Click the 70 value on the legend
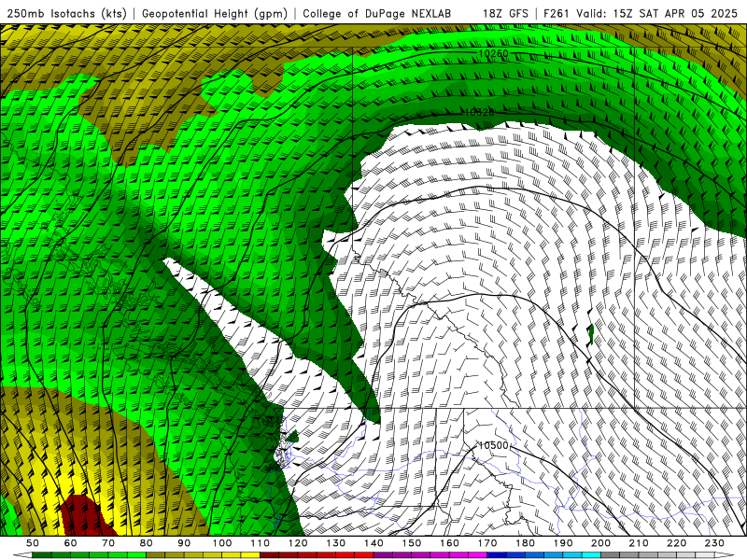The image size is (747, 560). (x=108, y=543)
